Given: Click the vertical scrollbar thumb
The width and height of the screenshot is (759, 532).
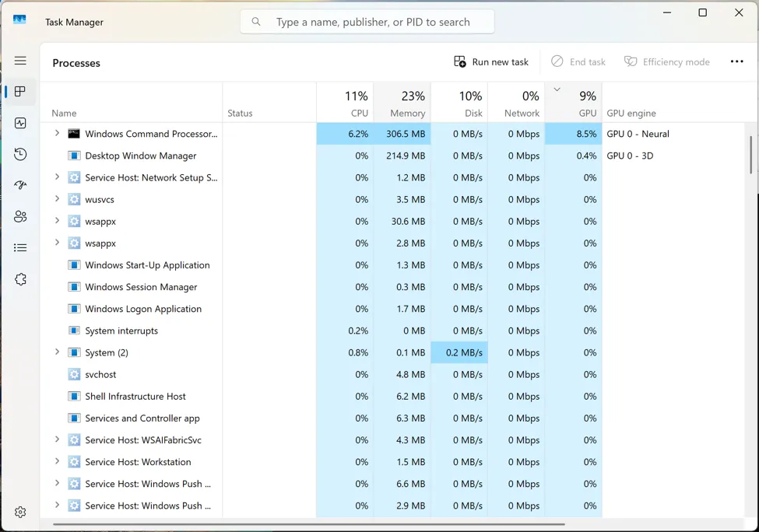Looking at the screenshot, I should coord(750,154).
